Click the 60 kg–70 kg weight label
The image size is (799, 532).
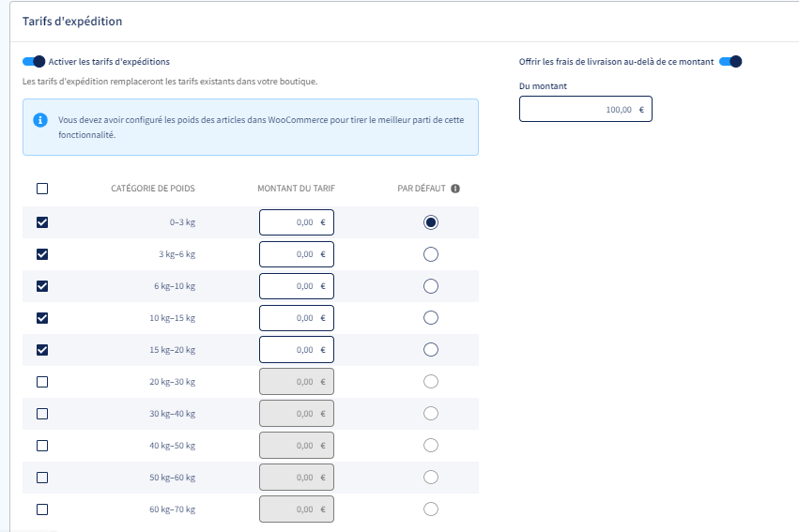(x=172, y=509)
